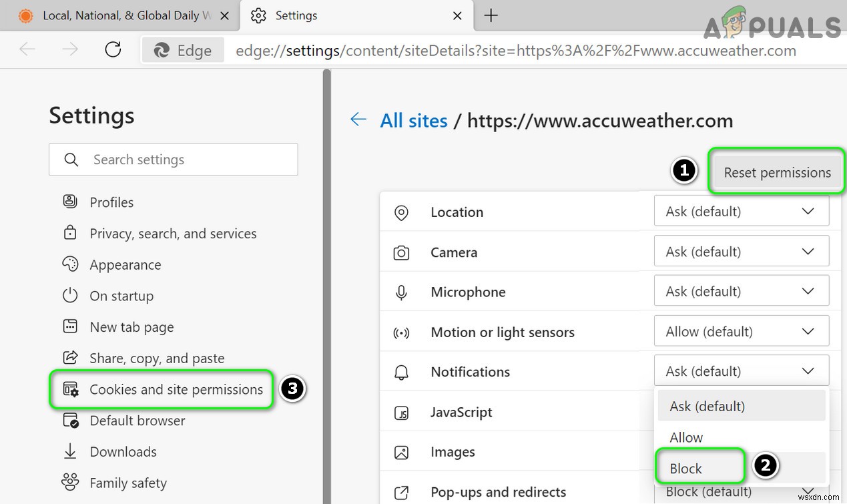This screenshot has width=847, height=504.
Task: Open Motion or light sensors dropdown
Action: pyautogui.click(x=741, y=332)
